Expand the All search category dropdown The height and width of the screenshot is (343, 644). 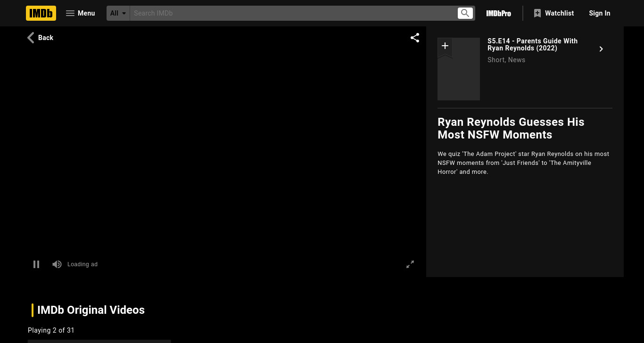(118, 13)
